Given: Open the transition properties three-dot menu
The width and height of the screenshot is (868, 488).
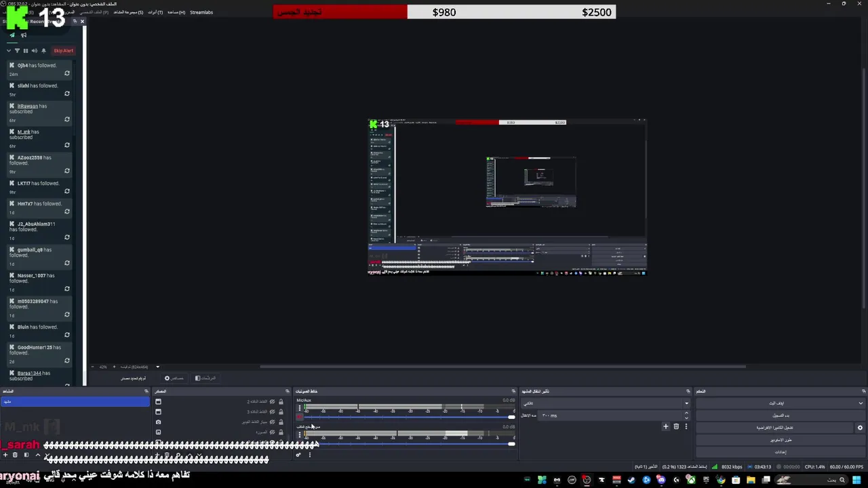Looking at the screenshot, I should point(686,426).
